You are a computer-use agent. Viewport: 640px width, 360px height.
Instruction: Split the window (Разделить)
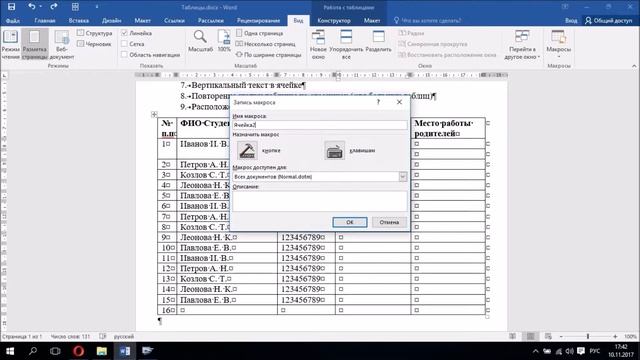(x=378, y=41)
